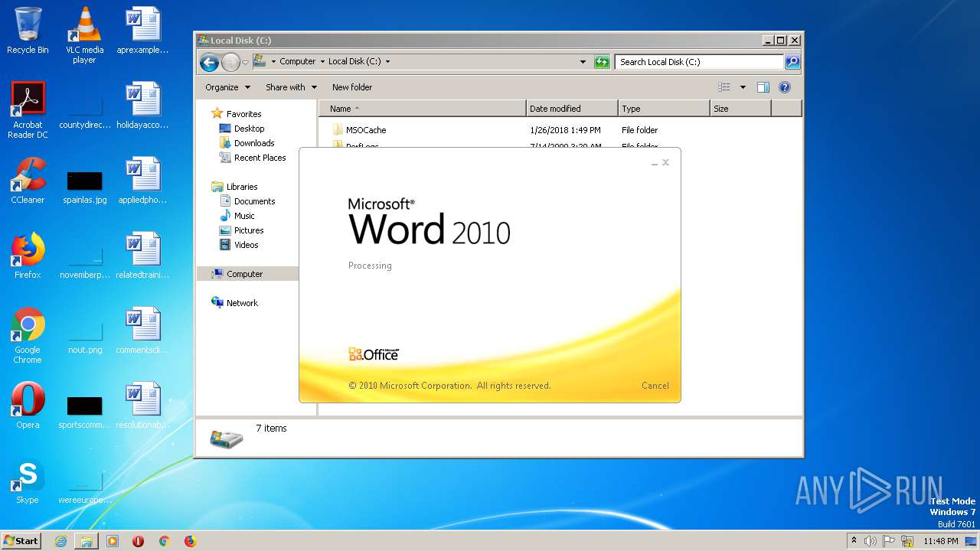
Task: Select the appliedpho Word document icon
Action: coord(142,181)
